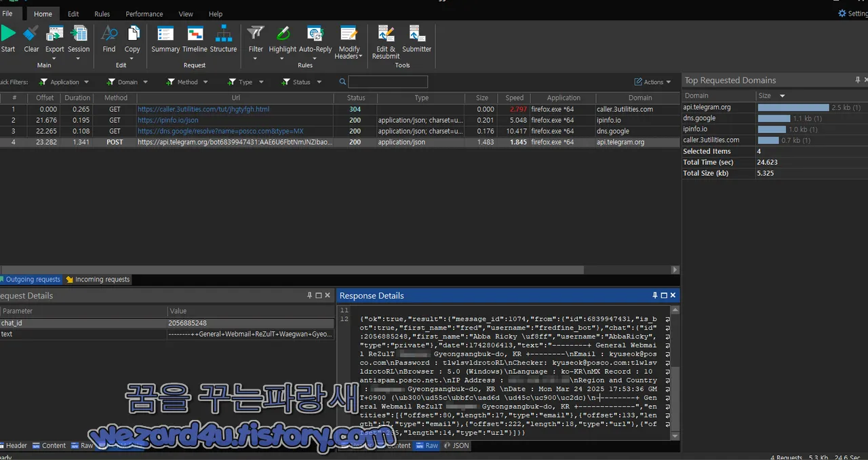Image resolution: width=868 pixels, height=460 pixels.
Task: Click the pin icon on Response Details
Action: 655,296
